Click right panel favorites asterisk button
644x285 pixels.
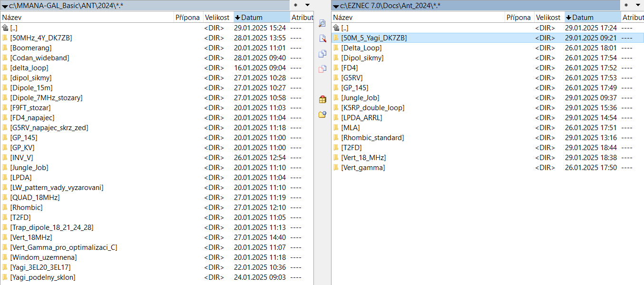(x=627, y=5)
